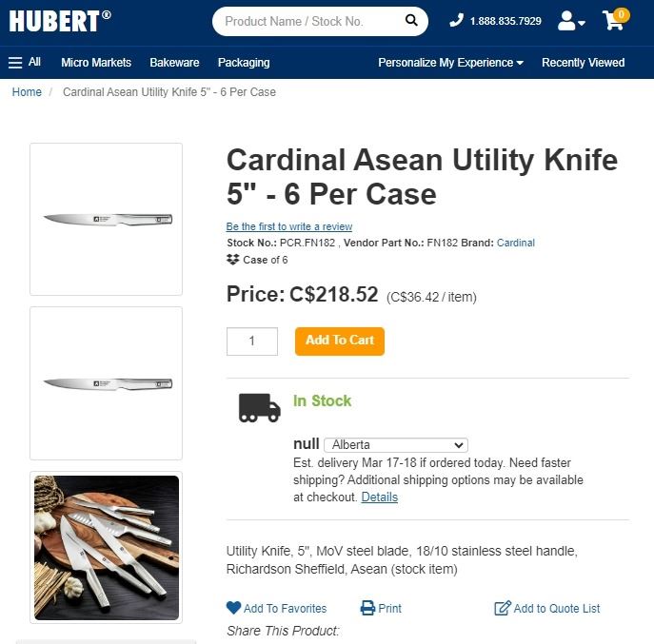The width and height of the screenshot is (654, 644).
Task: Click the heart Add To Favorites icon
Action: 234,608
